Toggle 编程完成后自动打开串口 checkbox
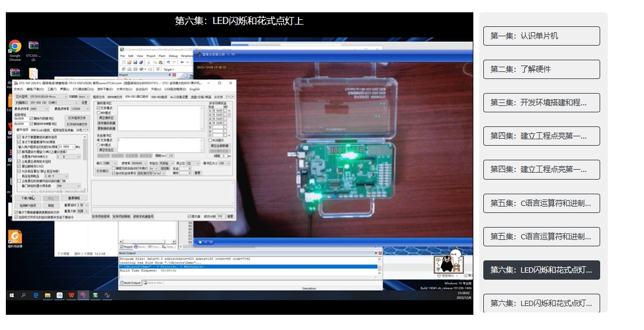Image resolution: width=644 pixels, height=330 pixels. (x=114, y=169)
